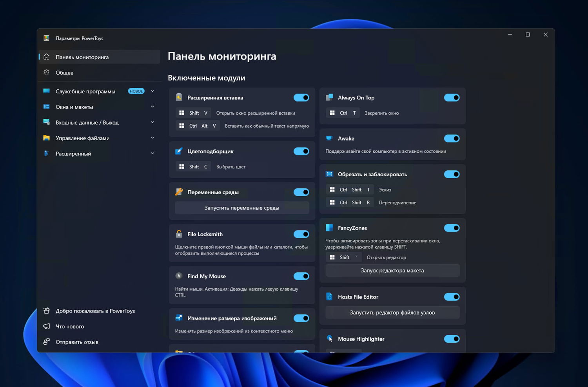
Task: Toggle the Переменные среды module switch
Action: pyautogui.click(x=301, y=192)
